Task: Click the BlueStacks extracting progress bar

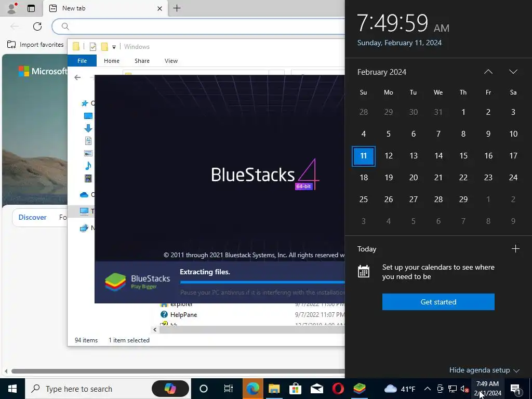Action: tap(262, 282)
